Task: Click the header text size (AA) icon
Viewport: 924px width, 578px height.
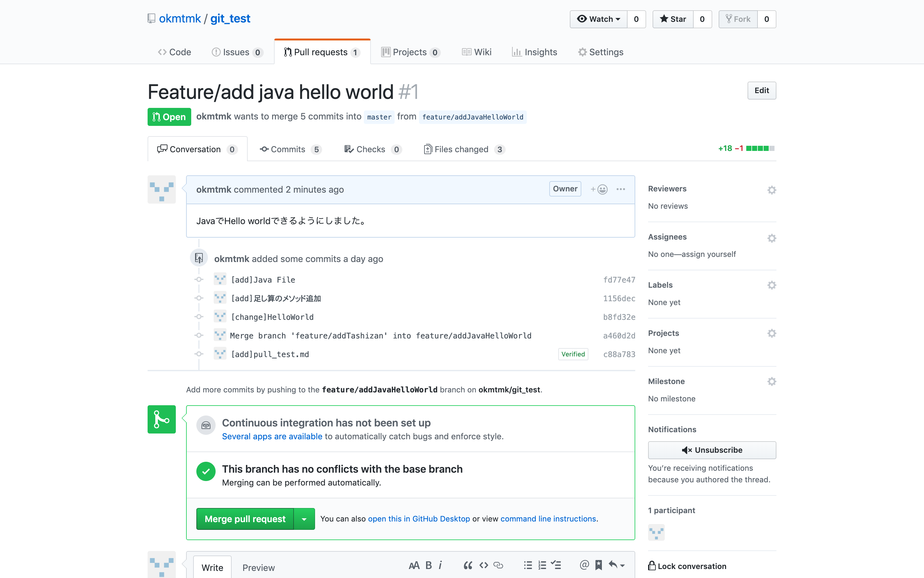Action: click(414, 565)
